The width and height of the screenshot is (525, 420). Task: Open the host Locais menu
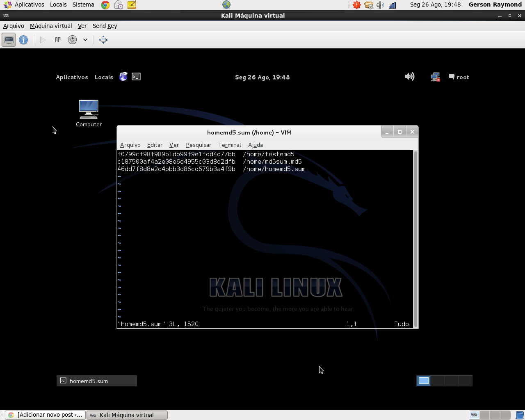[58, 5]
